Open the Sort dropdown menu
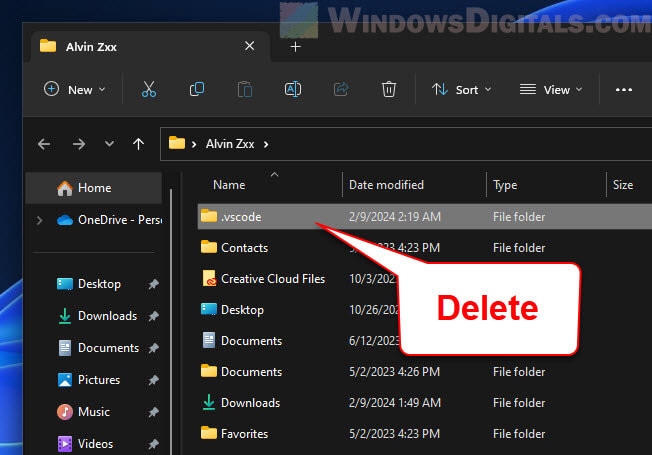The height and width of the screenshot is (455, 652). pos(462,89)
